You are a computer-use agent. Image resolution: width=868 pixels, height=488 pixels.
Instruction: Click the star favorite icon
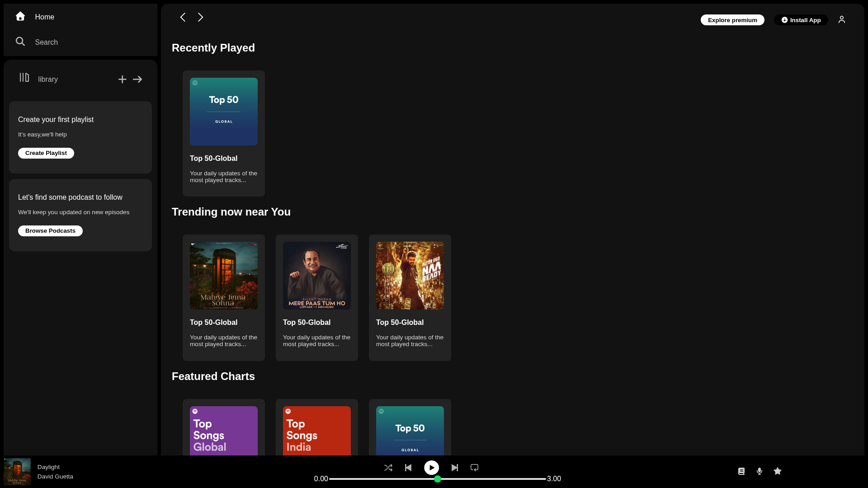(x=778, y=471)
